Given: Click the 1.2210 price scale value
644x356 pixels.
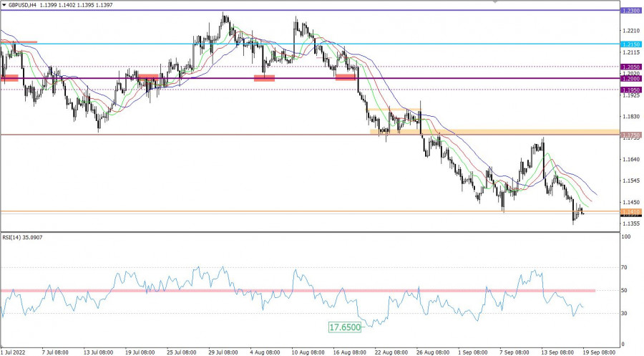Looking at the screenshot, I should point(630,31).
